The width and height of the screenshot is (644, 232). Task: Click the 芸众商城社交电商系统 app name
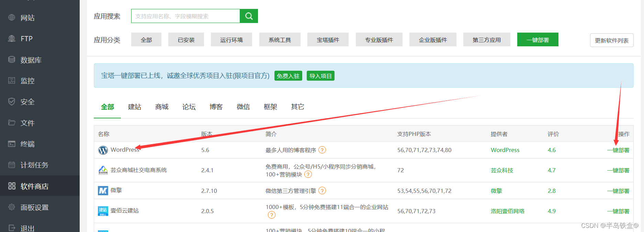click(139, 170)
